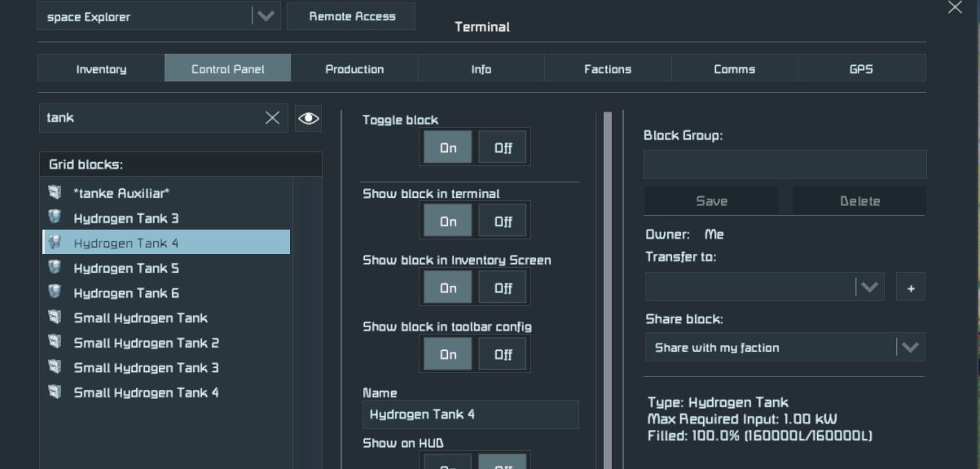Image resolution: width=980 pixels, height=469 pixels.
Task: Disable Show block in toolbar config
Action: coord(503,355)
